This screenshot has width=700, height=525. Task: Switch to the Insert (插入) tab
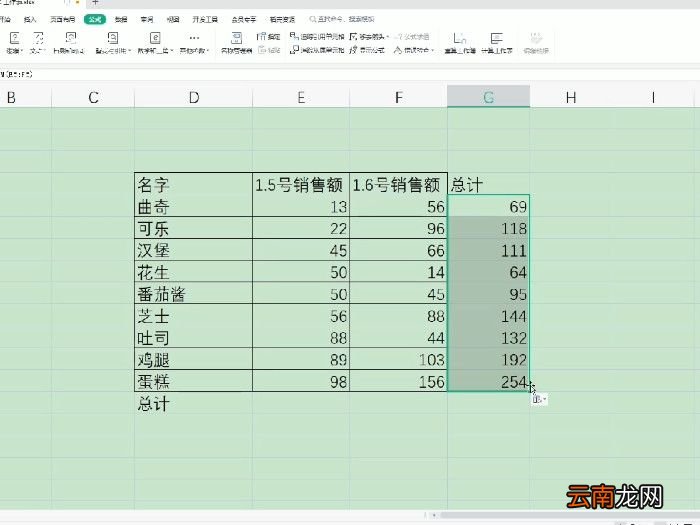(30, 19)
